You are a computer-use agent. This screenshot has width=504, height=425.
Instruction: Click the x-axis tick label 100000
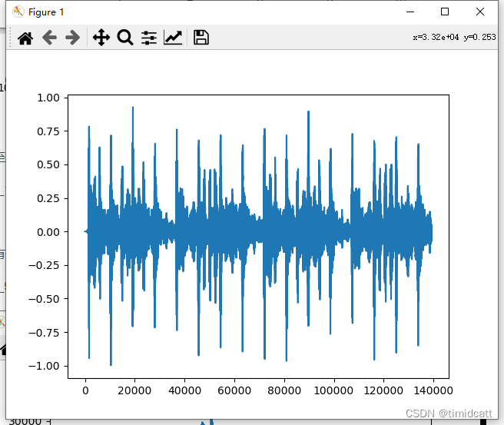[x=333, y=390]
